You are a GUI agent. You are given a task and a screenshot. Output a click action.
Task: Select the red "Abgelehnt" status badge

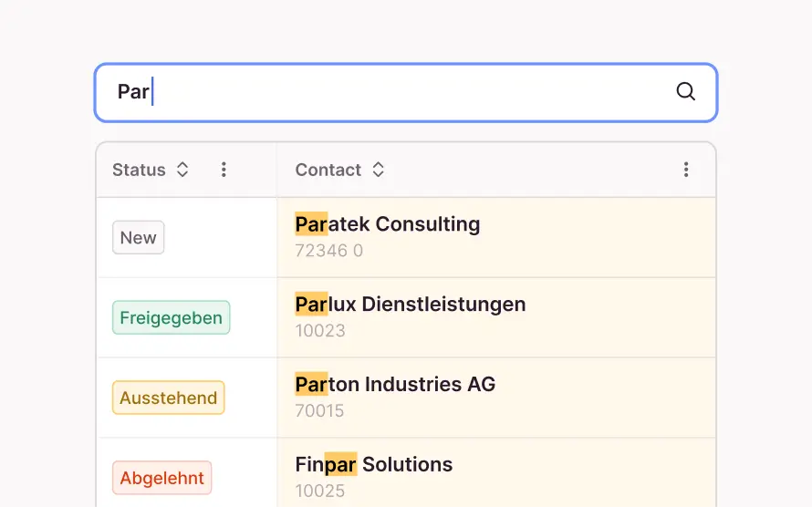coord(162,479)
